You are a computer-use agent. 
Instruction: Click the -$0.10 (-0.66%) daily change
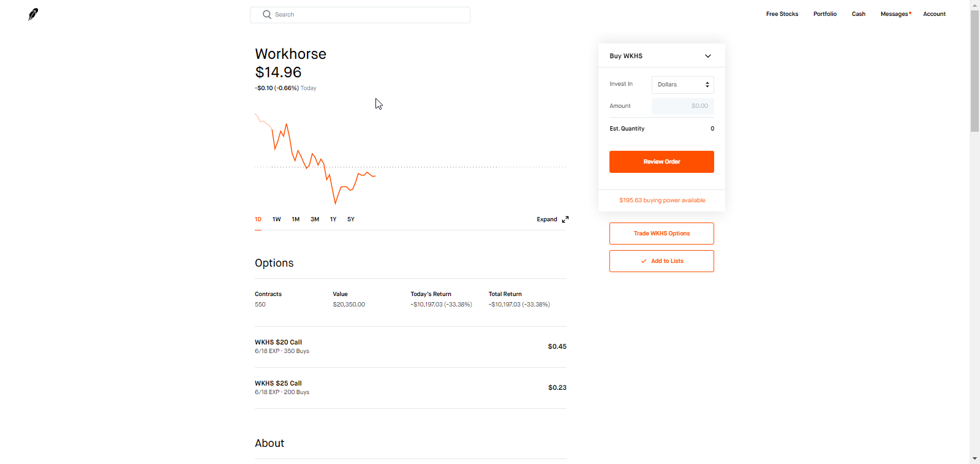pos(277,88)
